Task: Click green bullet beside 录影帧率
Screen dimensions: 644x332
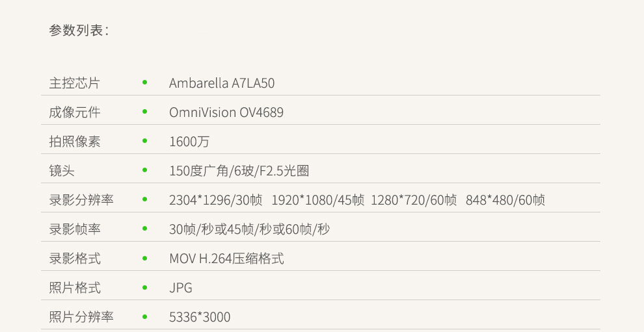Action: [x=144, y=229]
